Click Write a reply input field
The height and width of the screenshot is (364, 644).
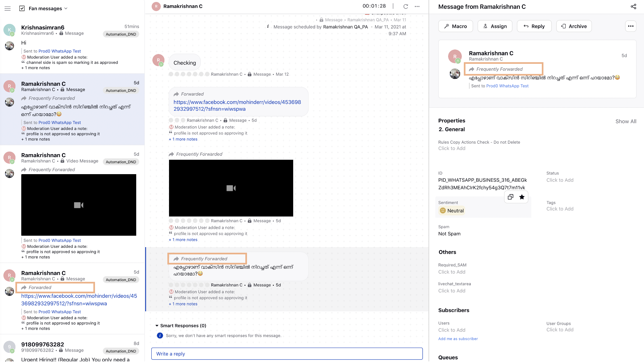287,354
